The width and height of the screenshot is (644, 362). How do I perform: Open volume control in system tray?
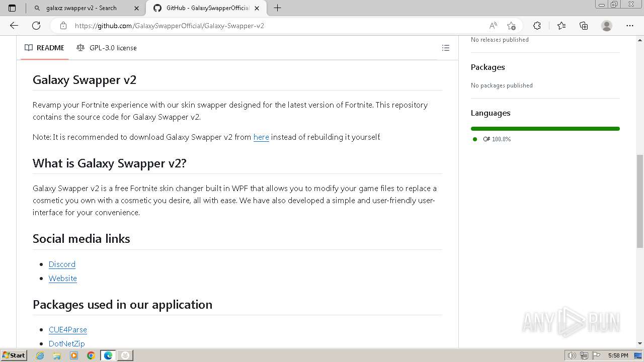(x=572, y=355)
